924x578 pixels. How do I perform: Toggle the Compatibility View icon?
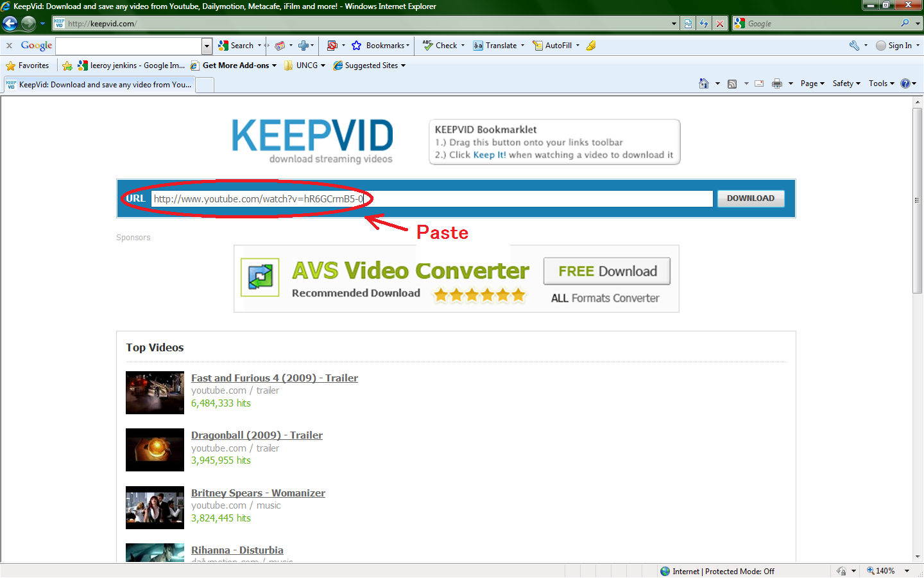[688, 24]
